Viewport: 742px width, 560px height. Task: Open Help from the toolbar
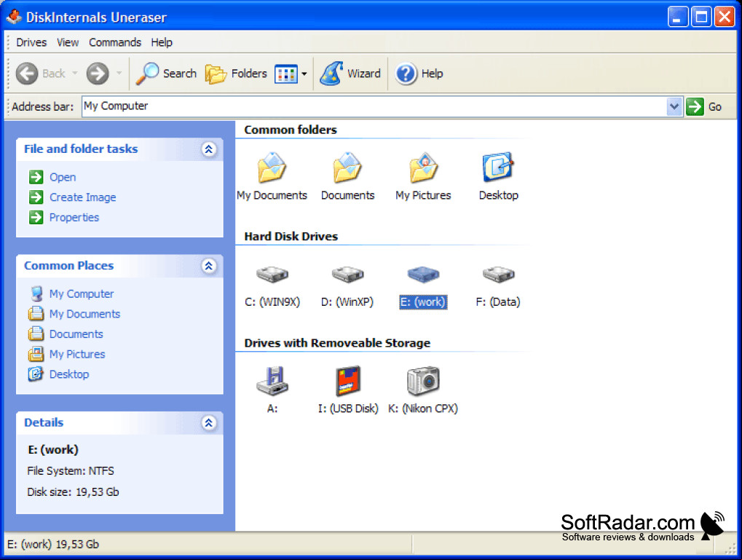pyautogui.click(x=419, y=74)
